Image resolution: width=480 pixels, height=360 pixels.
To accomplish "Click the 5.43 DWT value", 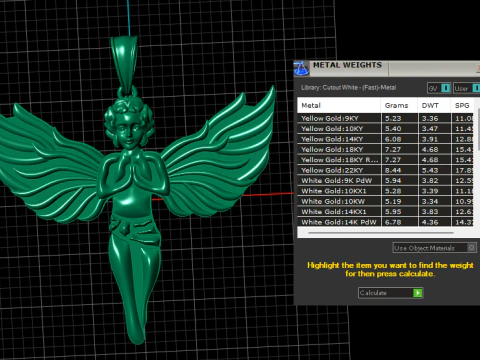I will (x=430, y=170).
